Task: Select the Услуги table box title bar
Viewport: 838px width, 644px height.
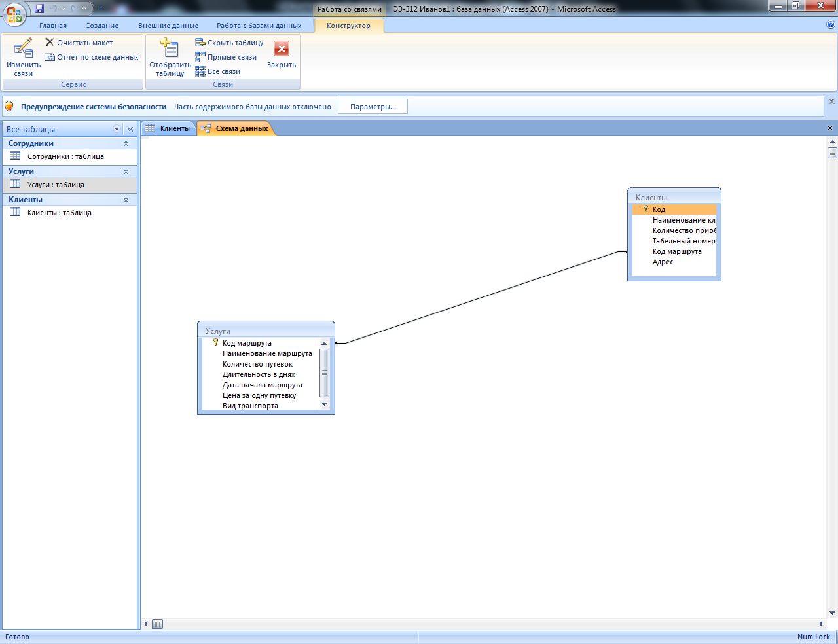Action: coord(266,331)
